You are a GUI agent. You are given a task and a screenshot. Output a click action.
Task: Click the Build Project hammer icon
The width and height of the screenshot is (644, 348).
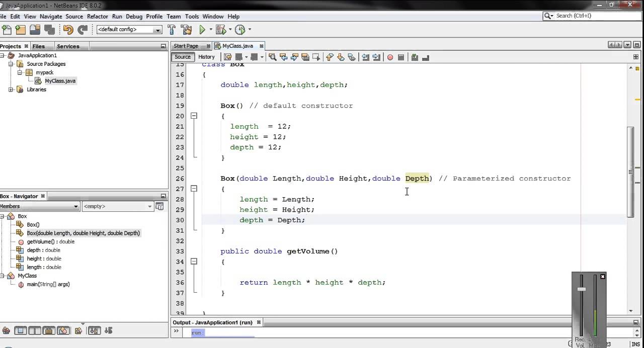[172, 30]
